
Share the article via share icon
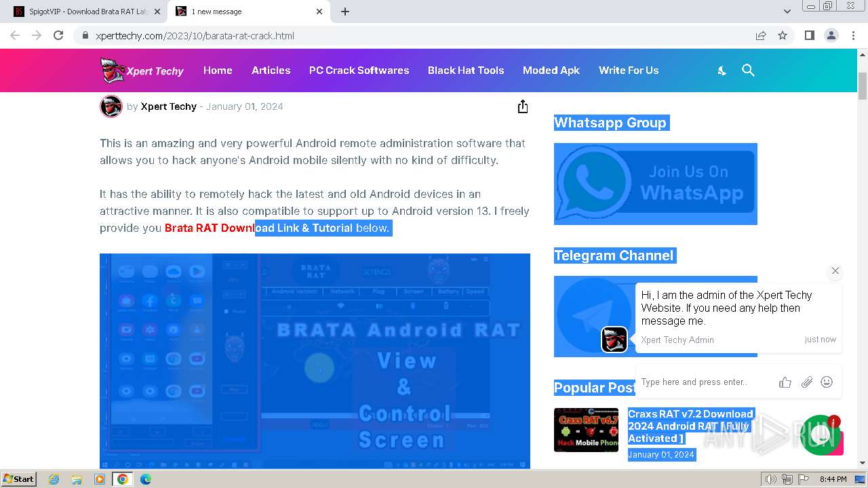tap(523, 106)
